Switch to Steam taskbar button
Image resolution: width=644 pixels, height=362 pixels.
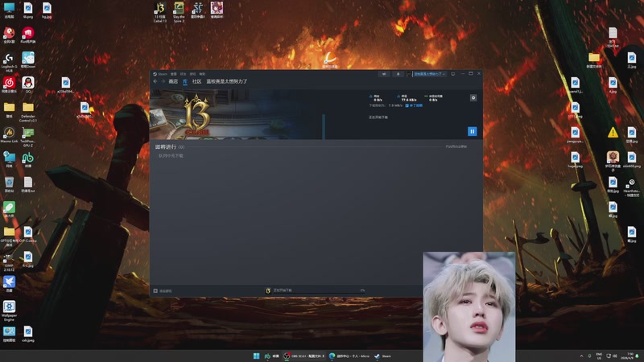(x=383, y=356)
